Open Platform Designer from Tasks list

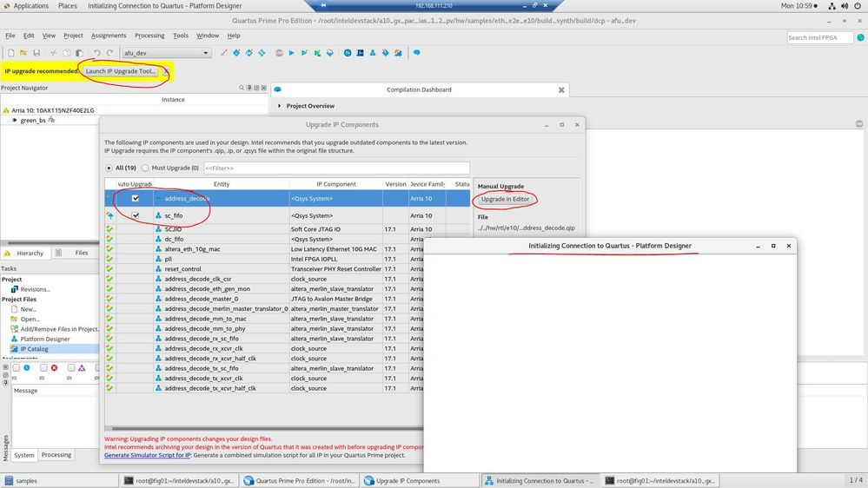coord(45,339)
